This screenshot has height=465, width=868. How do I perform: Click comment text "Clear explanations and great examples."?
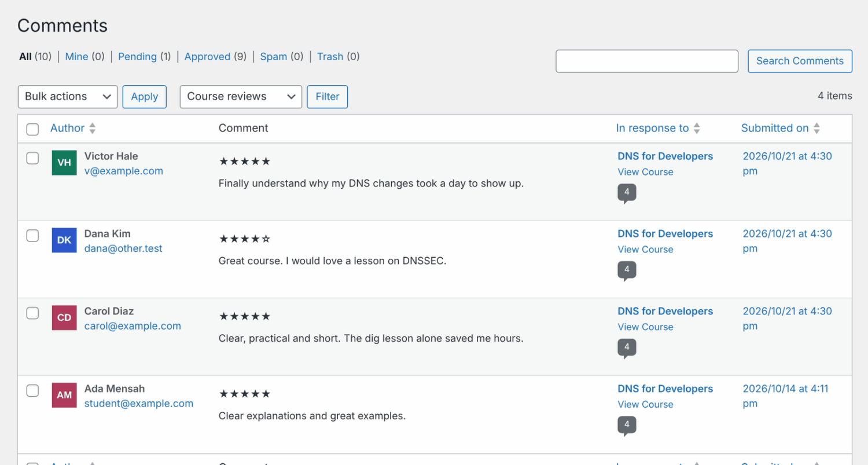click(312, 416)
